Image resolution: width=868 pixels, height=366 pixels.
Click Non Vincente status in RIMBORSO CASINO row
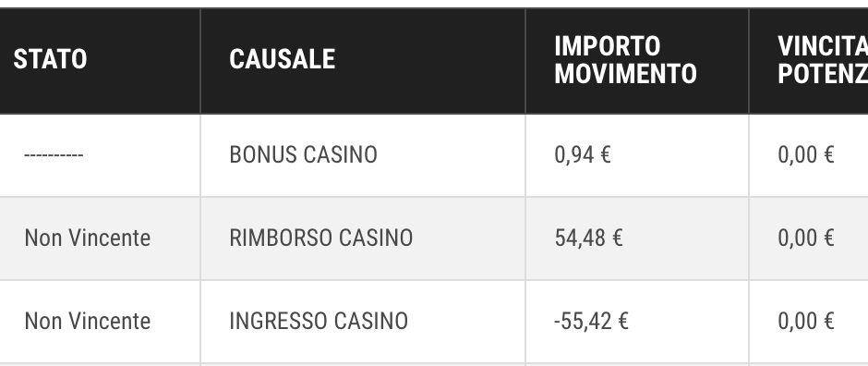point(88,238)
